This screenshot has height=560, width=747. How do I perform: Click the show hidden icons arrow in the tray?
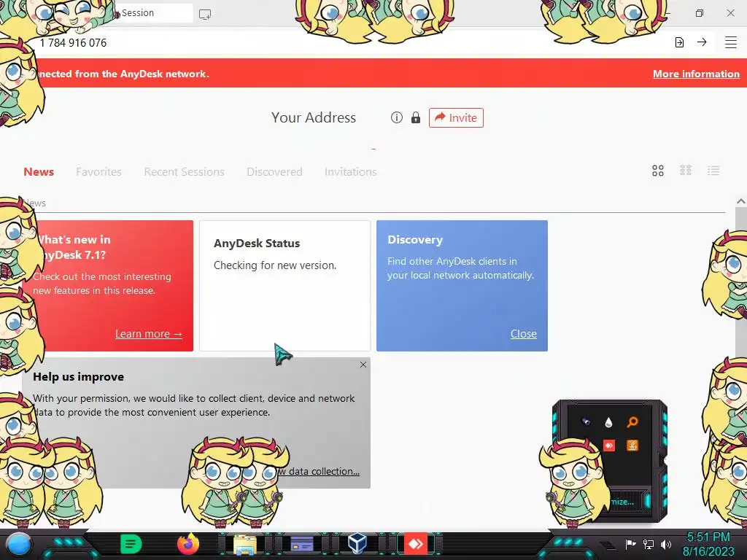[x=608, y=545]
